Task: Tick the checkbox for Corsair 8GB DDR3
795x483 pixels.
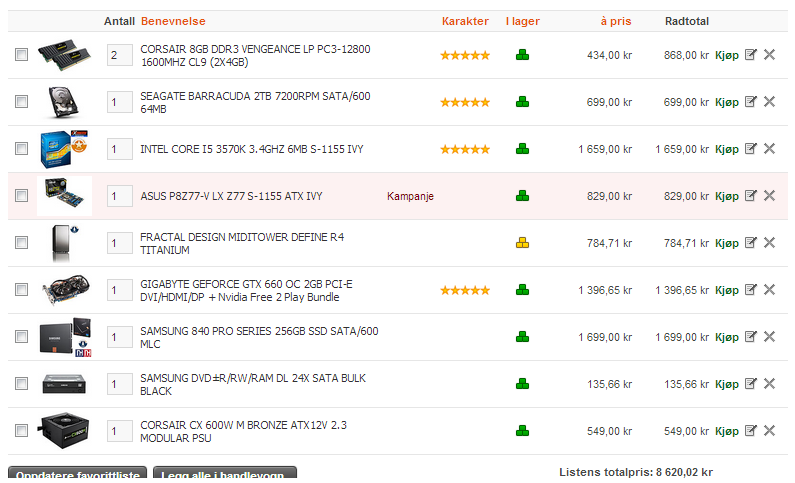Action: [x=21, y=54]
